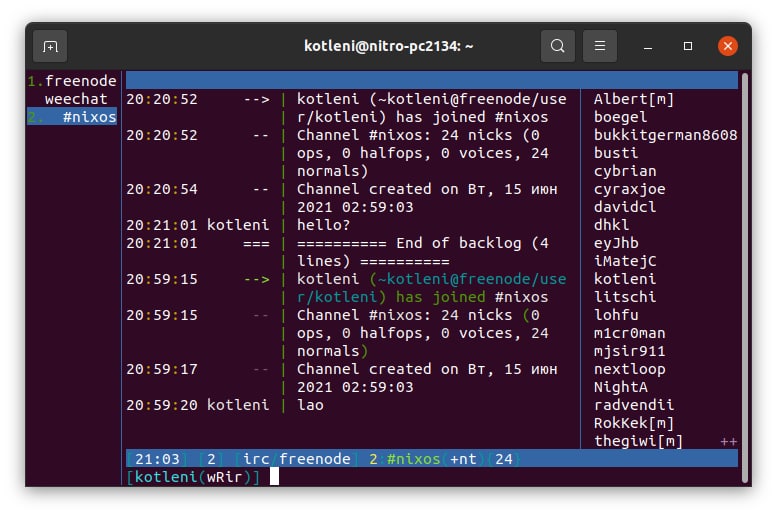777x515 pixels.
Task: Click nick cyraxjoe
Action: tap(629, 189)
